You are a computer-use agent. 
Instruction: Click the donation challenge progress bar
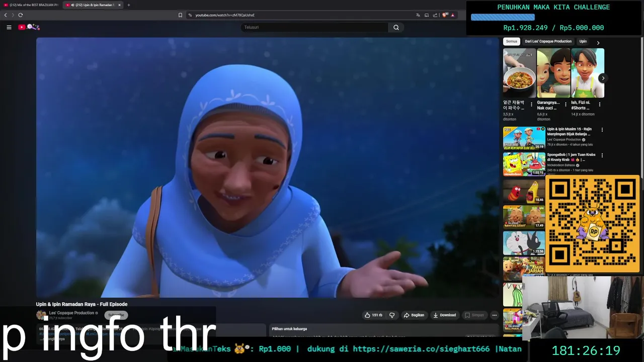pyautogui.click(x=503, y=17)
